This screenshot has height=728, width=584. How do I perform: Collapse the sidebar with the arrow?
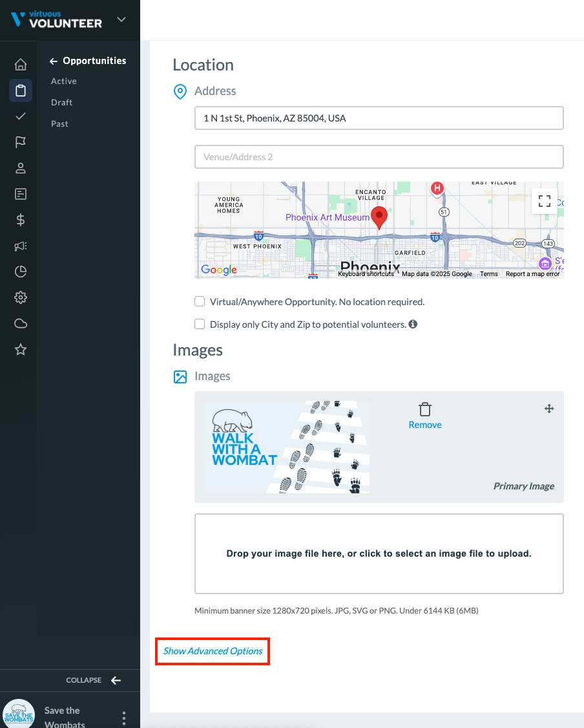(116, 680)
